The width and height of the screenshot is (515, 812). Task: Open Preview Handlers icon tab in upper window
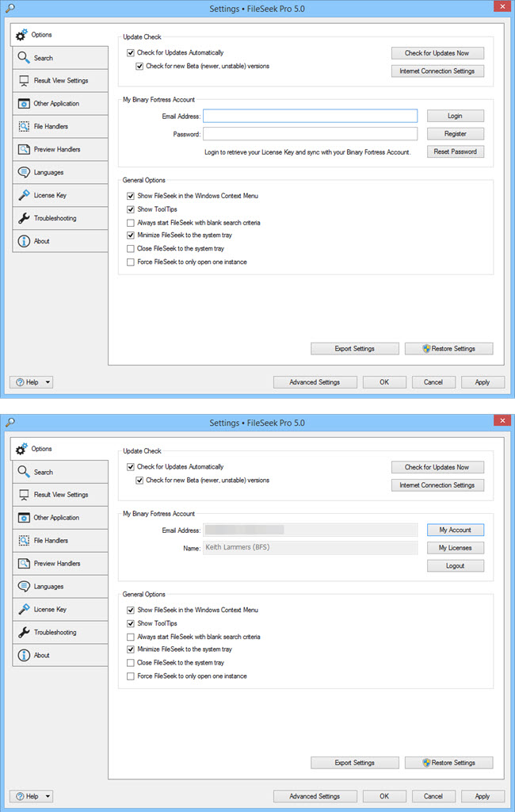pyautogui.click(x=24, y=149)
